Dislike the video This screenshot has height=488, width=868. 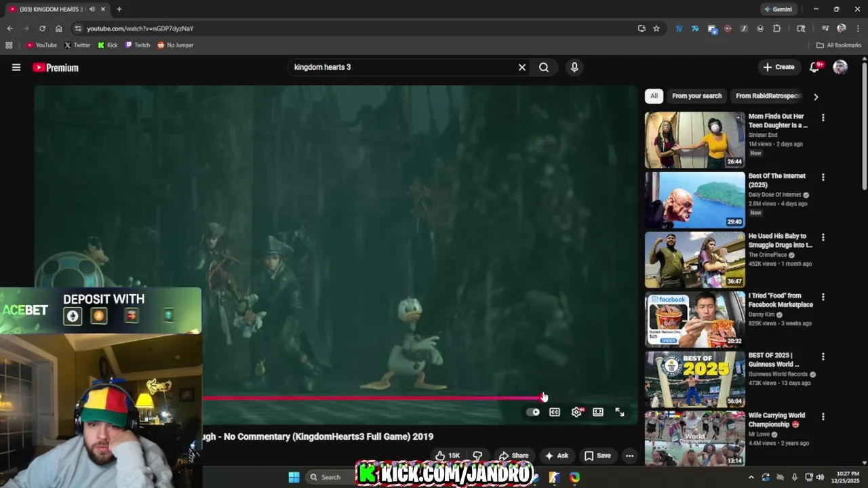point(477,455)
